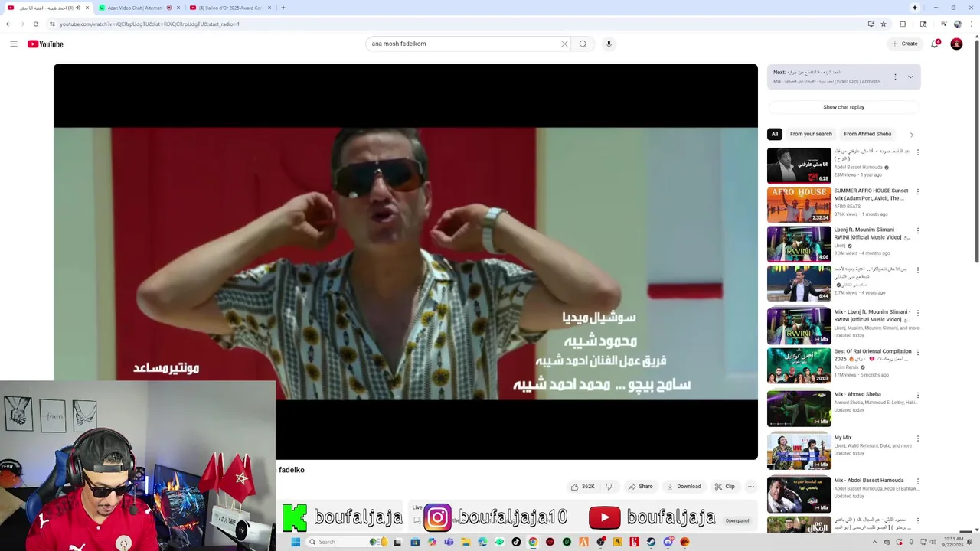Download the video
980x551 pixels.
684,486
